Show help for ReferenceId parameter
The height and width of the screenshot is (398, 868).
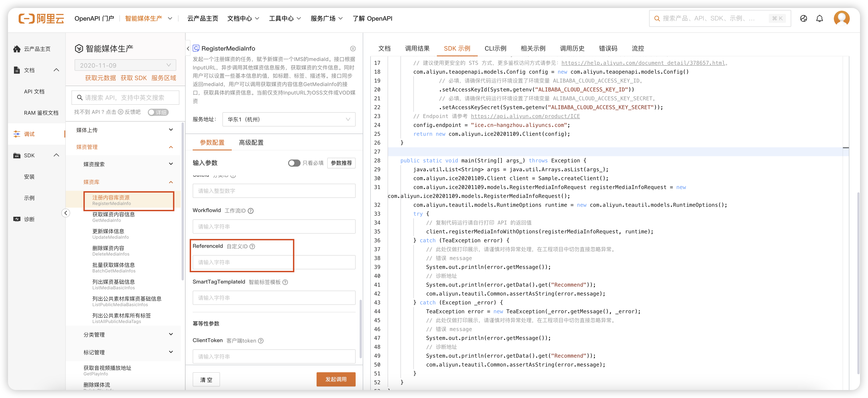coord(252,246)
